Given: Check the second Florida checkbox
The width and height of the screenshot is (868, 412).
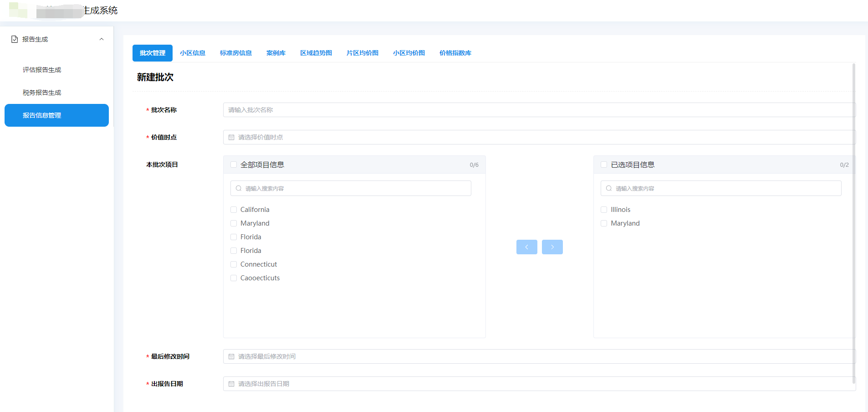Looking at the screenshot, I should pyautogui.click(x=234, y=251).
